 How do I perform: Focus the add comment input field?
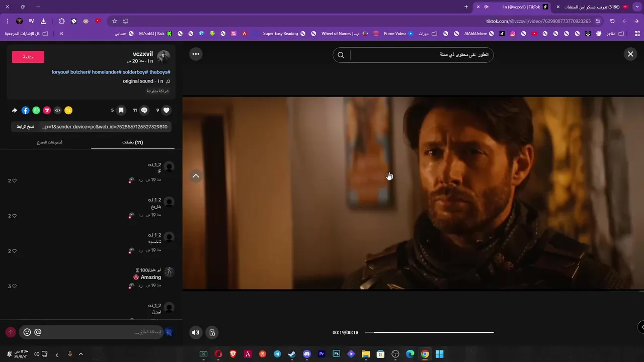103,332
